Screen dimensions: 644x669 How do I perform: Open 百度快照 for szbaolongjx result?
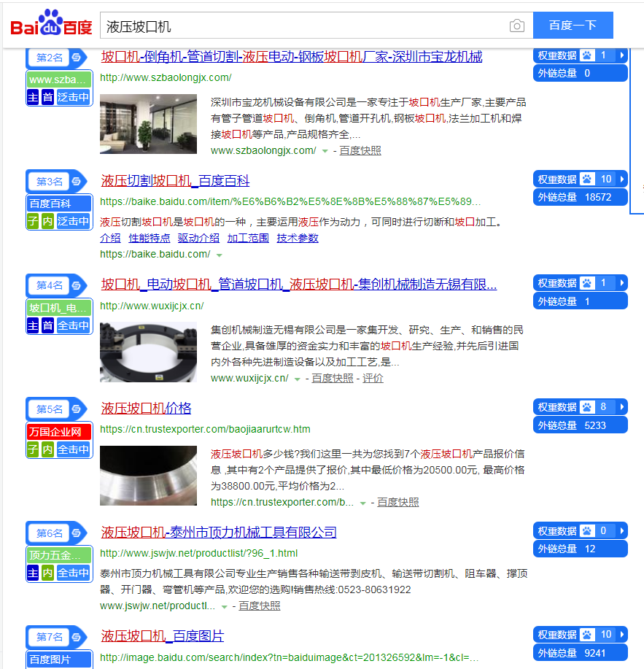(x=360, y=150)
